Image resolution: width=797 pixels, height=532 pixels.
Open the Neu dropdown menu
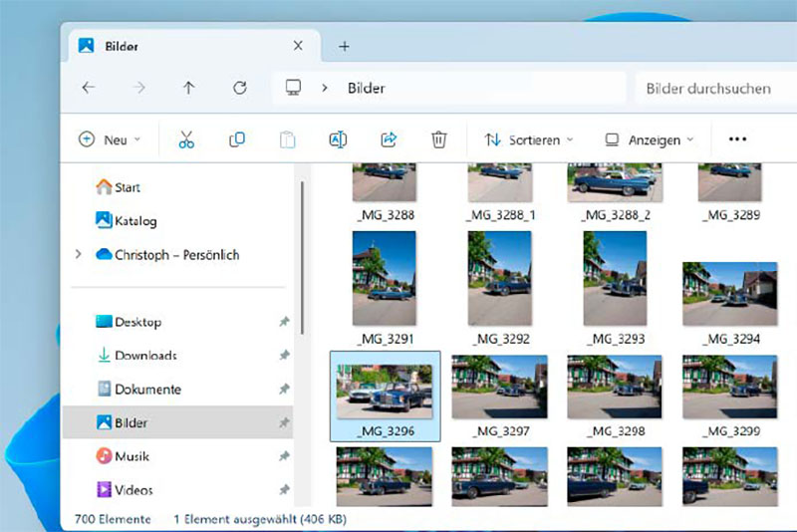(110, 139)
